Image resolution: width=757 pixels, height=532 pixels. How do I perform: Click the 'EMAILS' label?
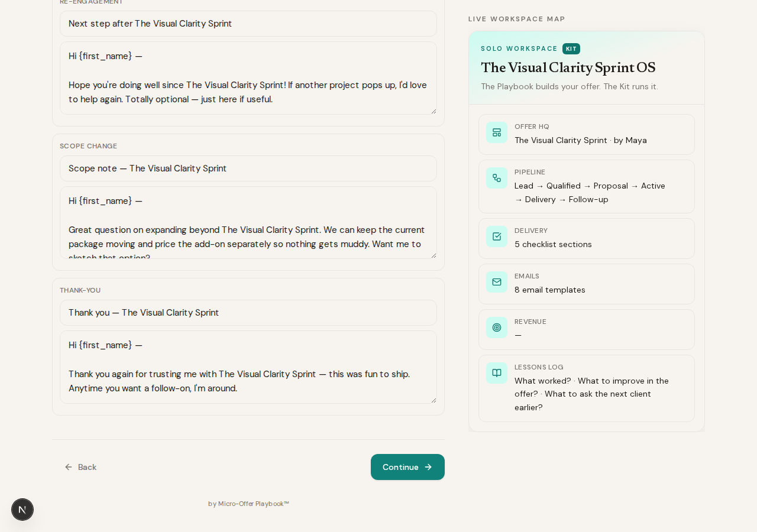click(527, 276)
